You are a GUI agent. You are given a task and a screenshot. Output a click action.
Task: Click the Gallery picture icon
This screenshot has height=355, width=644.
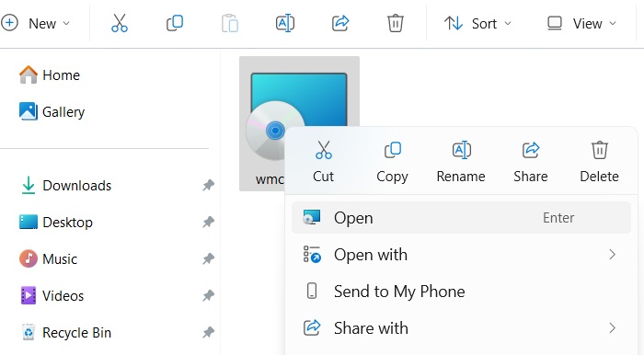pyautogui.click(x=29, y=111)
